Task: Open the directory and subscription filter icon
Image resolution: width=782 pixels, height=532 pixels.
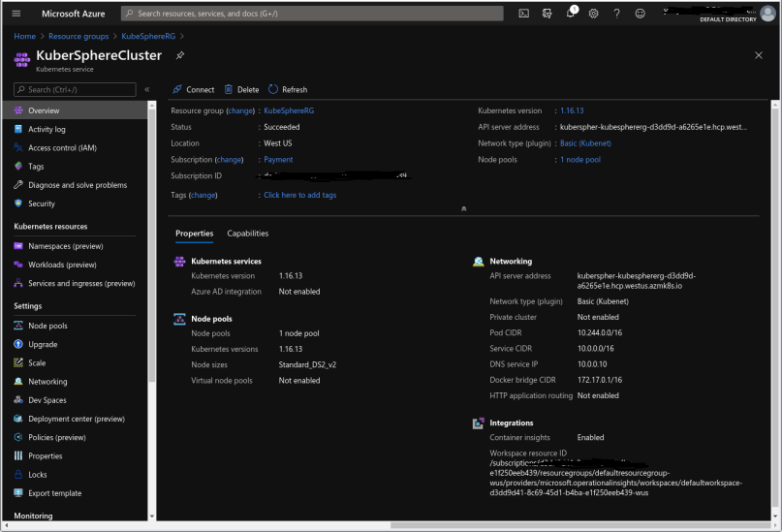Action: [x=547, y=14]
